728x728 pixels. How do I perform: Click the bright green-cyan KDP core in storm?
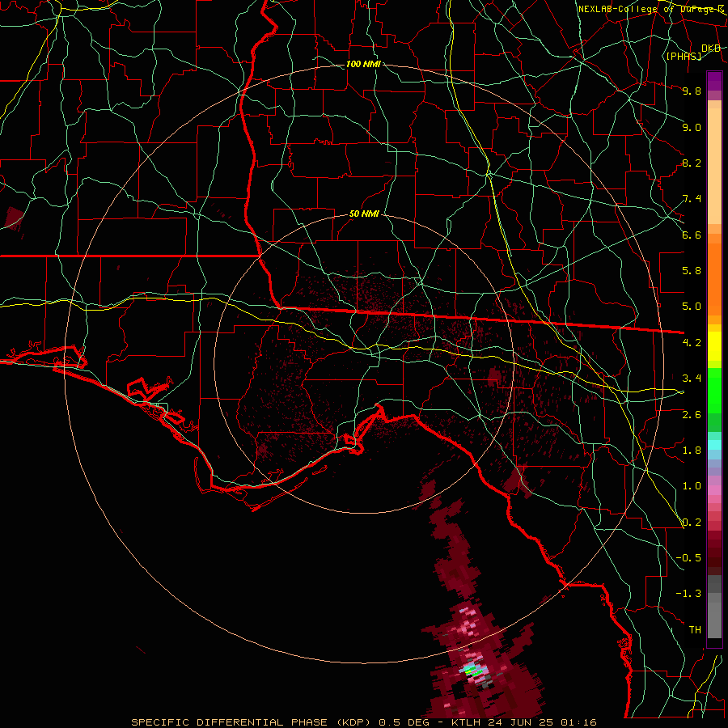472,670
